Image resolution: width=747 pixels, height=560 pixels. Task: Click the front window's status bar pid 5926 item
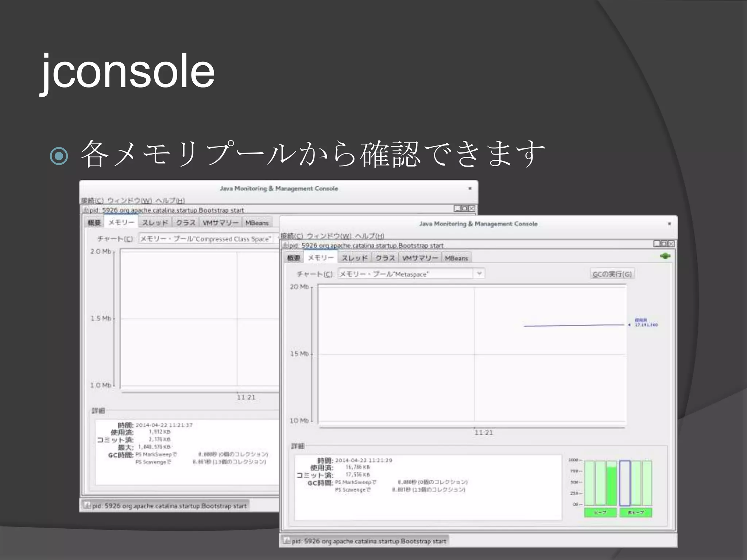365,541
